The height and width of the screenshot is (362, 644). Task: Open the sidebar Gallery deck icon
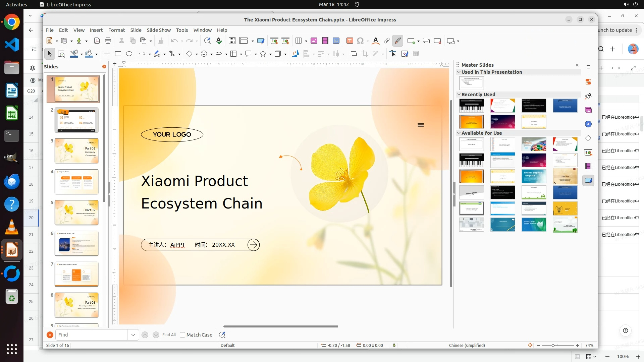(x=588, y=110)
